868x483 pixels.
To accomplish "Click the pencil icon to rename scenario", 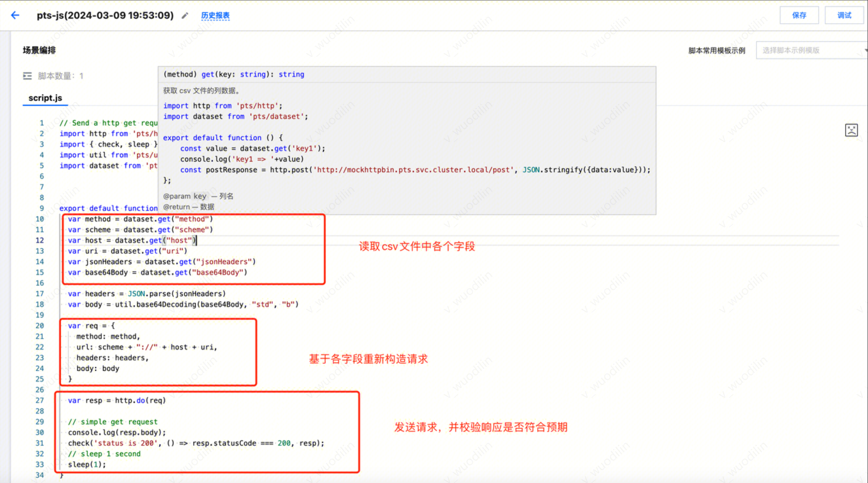I will [185, 16].
